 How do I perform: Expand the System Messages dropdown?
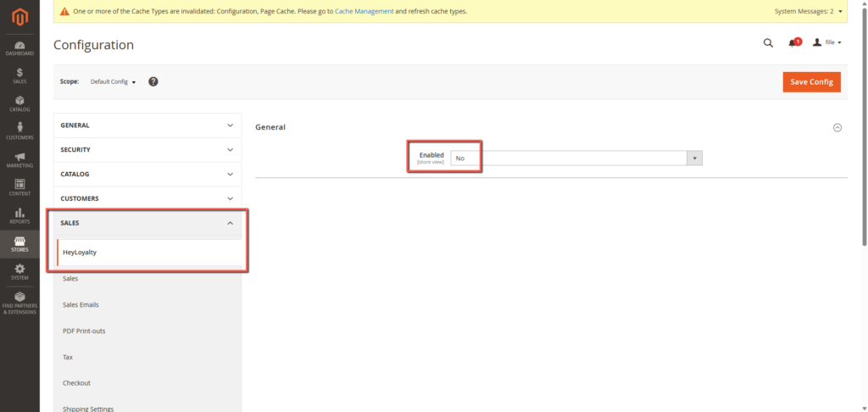[x=808, y=12]
